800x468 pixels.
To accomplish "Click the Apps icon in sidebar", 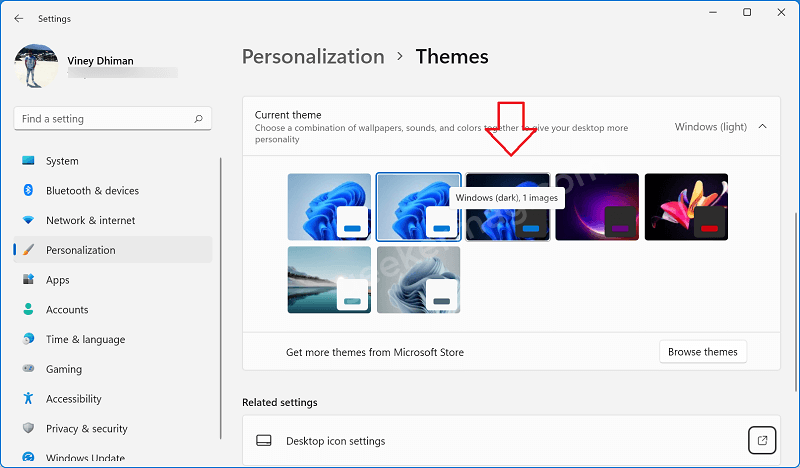I will tap(28, 279).
